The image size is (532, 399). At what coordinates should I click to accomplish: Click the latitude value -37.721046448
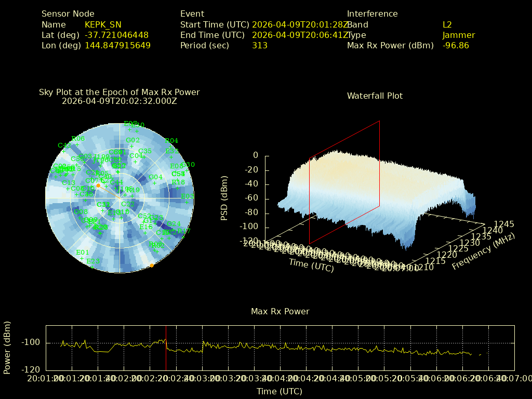[x=116, y=35]
